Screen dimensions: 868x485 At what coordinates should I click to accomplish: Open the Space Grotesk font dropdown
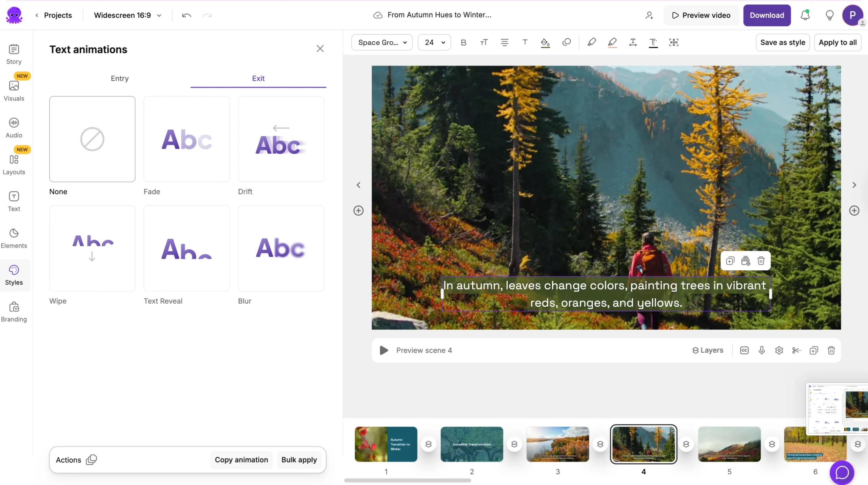click(x=382, y=42)
